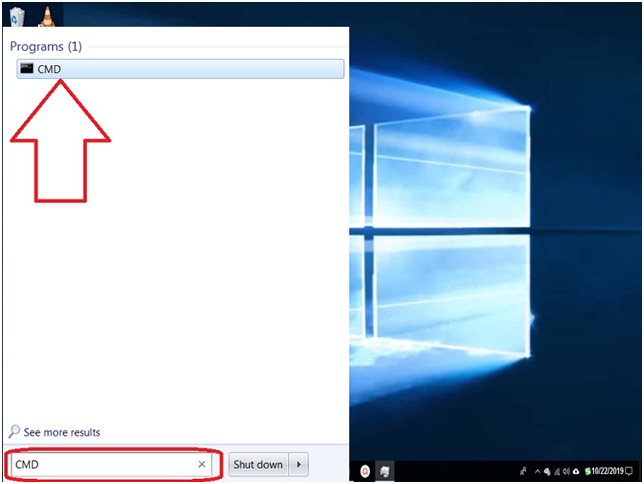Click the highlighted taskbar app icon
The image size is (644, 484).
coord(384,471)
